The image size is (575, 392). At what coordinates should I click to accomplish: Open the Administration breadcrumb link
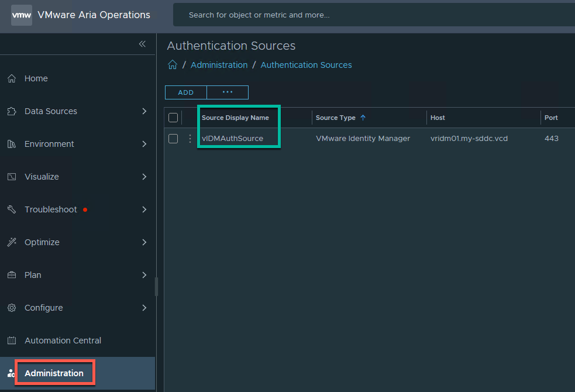click(x=219, y=65)
